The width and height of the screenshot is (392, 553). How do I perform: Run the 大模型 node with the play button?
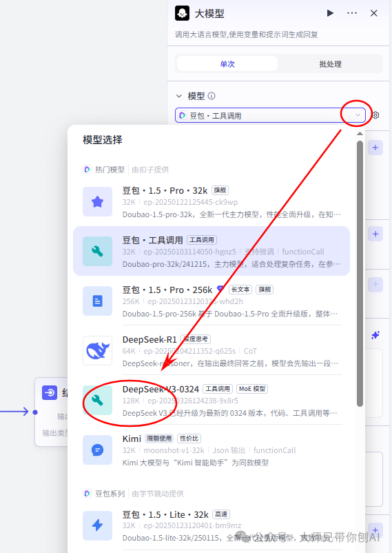pyautogui.click(x=330, y=13)
